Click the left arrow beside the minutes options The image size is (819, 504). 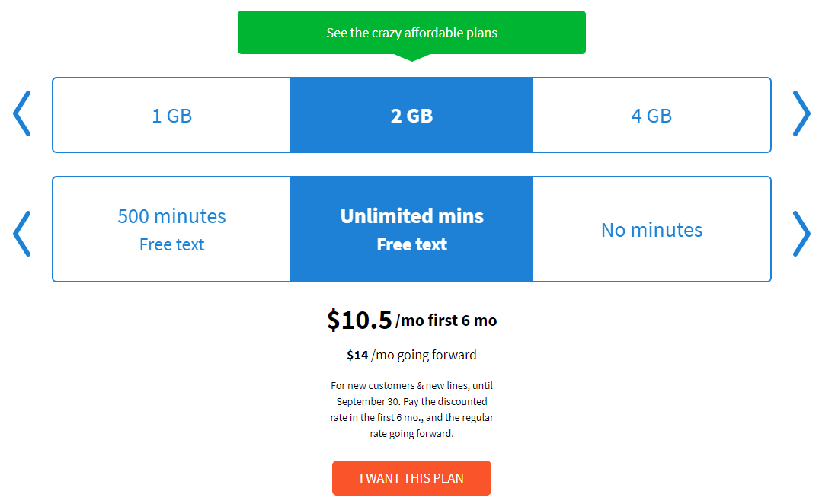[21, 233]
